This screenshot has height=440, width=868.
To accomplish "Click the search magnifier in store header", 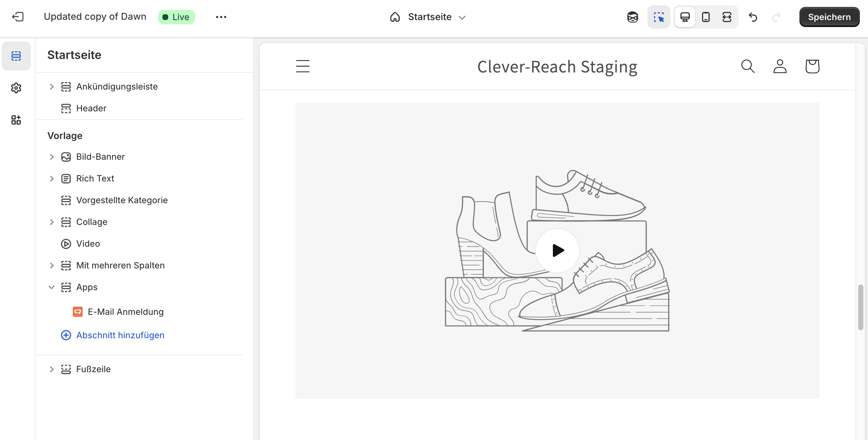I will [748, 66].
